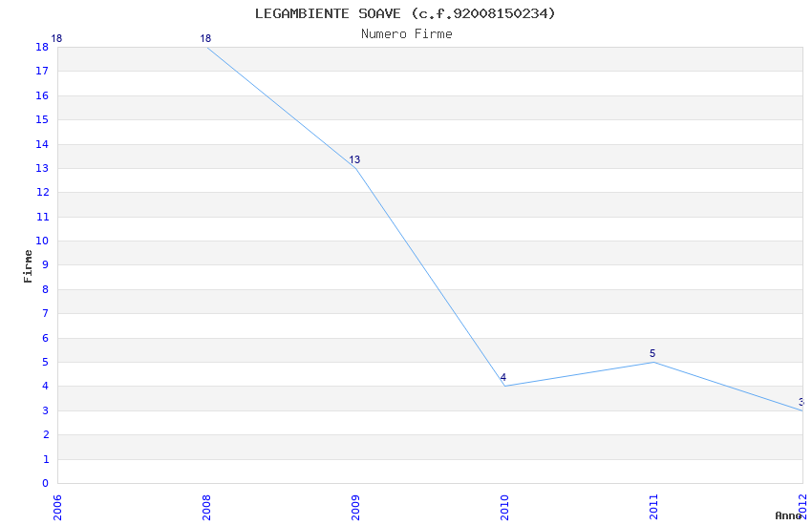Click y-axis tick value 2

(x=46, y=435)
